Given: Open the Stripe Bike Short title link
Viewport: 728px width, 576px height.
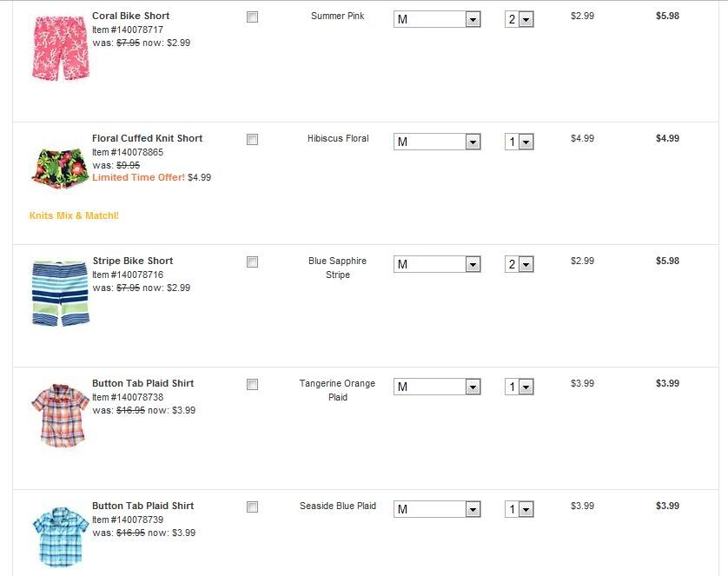Looking at the screenshot, I should (x=132, y=261).
